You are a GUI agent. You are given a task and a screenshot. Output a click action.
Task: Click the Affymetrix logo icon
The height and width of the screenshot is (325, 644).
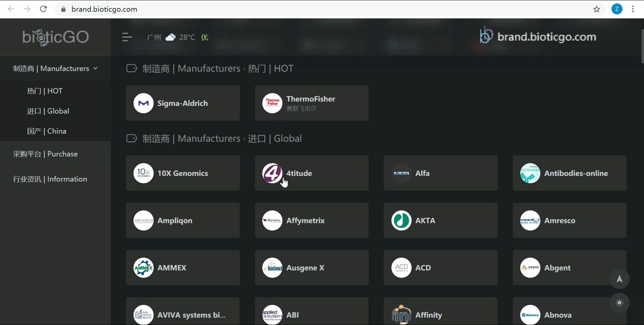pos(272,220)
